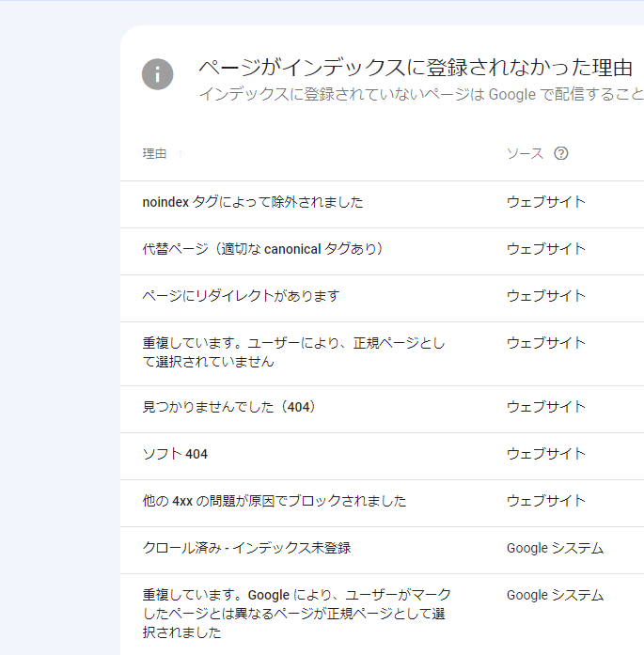Click ウェブサイト in the noindex row
Image resolution: width=644 pixels, height=655 pixels.
click(x=545, y=202)
